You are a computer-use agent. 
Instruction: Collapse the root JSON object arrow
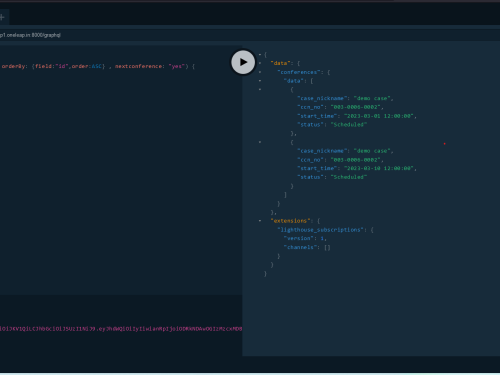[x=260, y=54]
